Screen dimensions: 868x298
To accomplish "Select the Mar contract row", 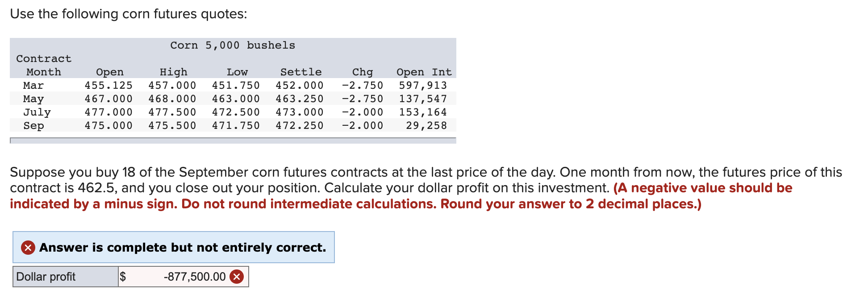I will [x=232, y=85].
